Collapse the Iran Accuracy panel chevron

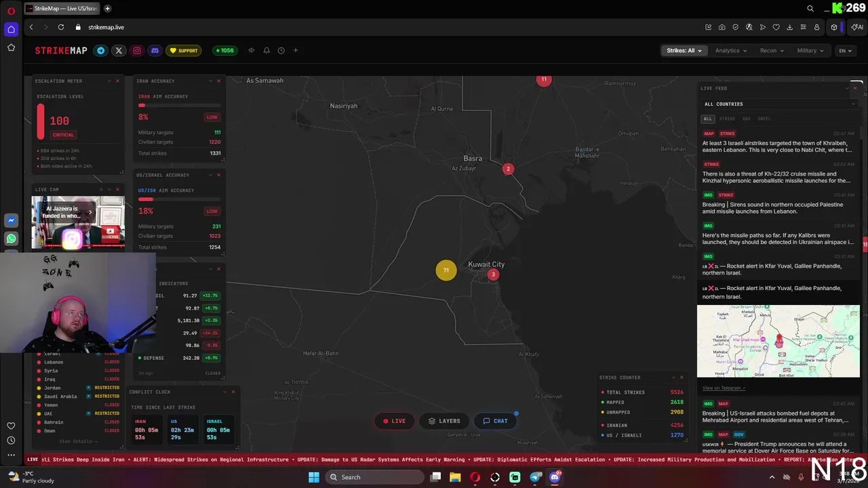point(210,81)
